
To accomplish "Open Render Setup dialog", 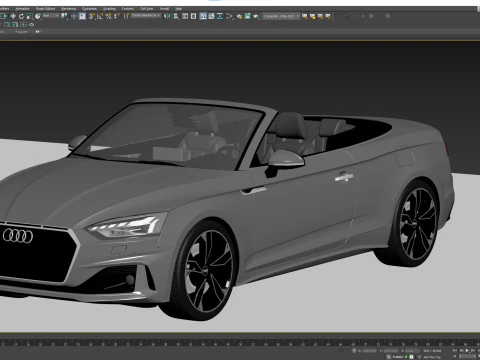I will [239, 16].
